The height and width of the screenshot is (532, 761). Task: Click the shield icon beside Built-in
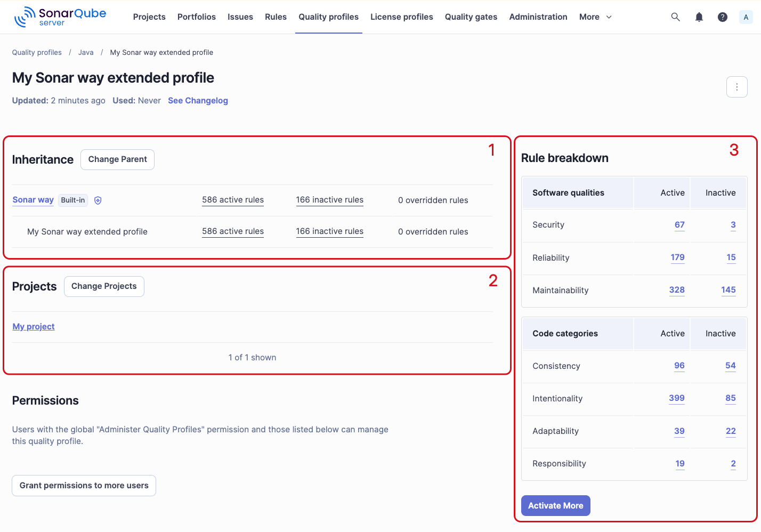98,200
